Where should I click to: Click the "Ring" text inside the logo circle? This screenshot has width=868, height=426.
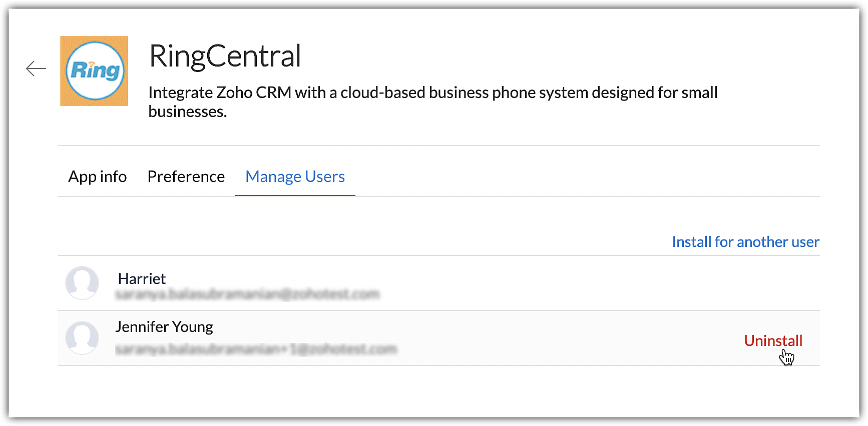(x=95, y=70)
